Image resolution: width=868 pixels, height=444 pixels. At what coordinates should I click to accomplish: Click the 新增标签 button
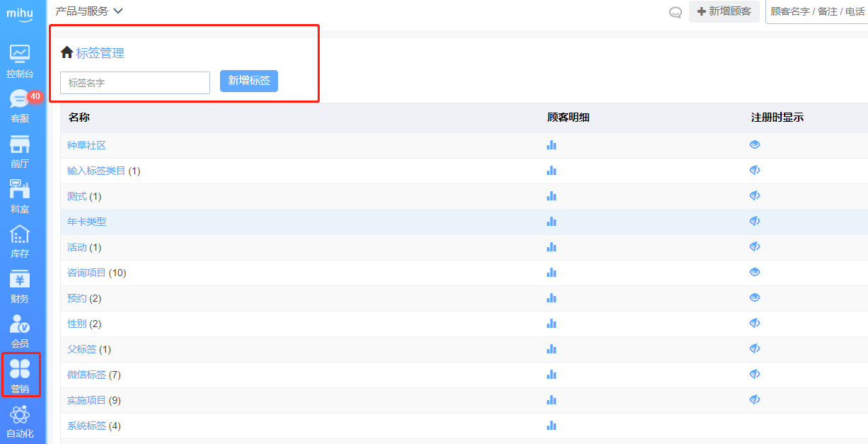(x=249, y=81)
